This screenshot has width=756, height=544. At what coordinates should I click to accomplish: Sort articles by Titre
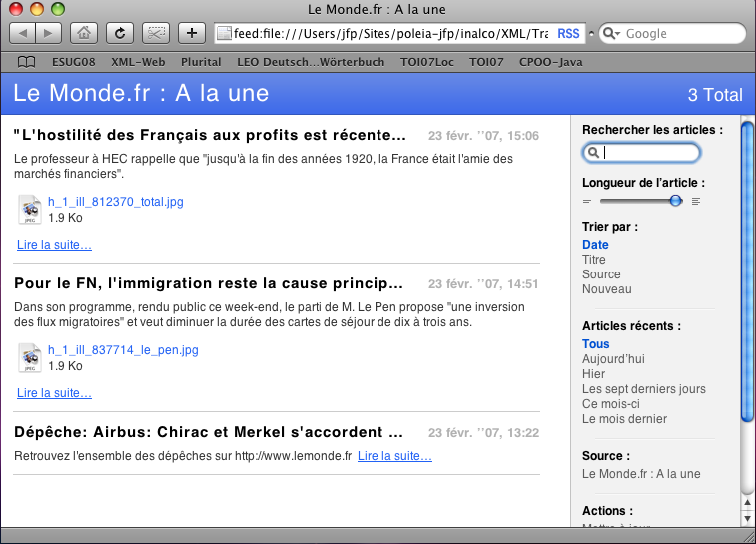point(594,260)
